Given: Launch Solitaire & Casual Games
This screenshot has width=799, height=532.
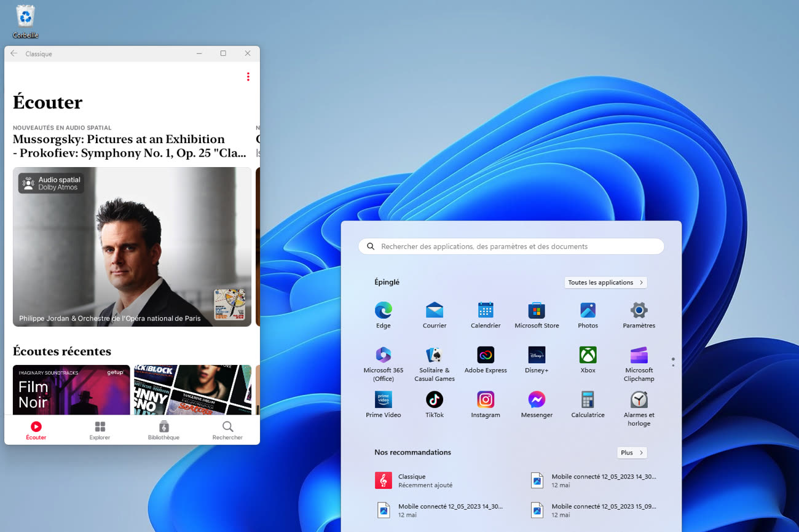Looking at the screenshot, I should click(x=435, y=364).
